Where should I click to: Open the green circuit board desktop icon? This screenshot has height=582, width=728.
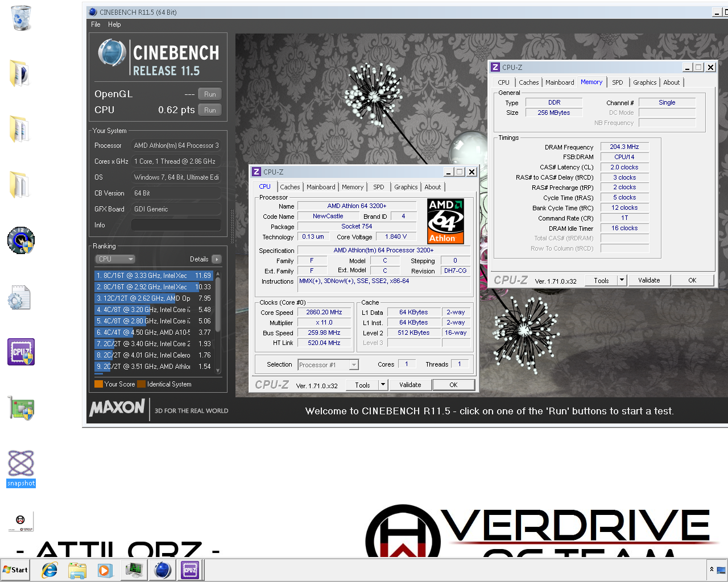(x=22, y=408)
